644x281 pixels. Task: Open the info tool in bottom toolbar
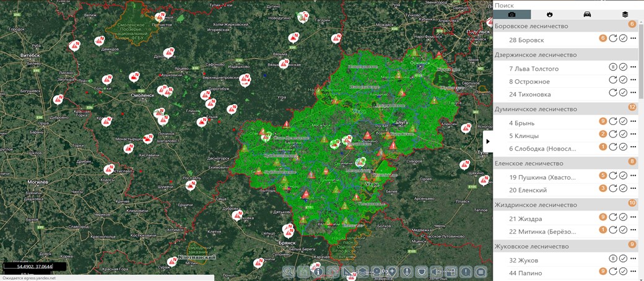(x=318, y=271)
